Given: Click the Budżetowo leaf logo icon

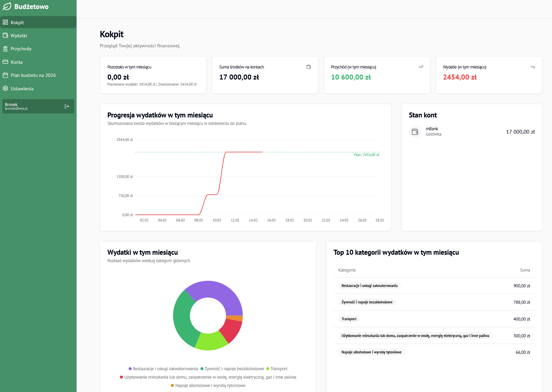Looking at the screenshot, I should (x=6, y=6).
